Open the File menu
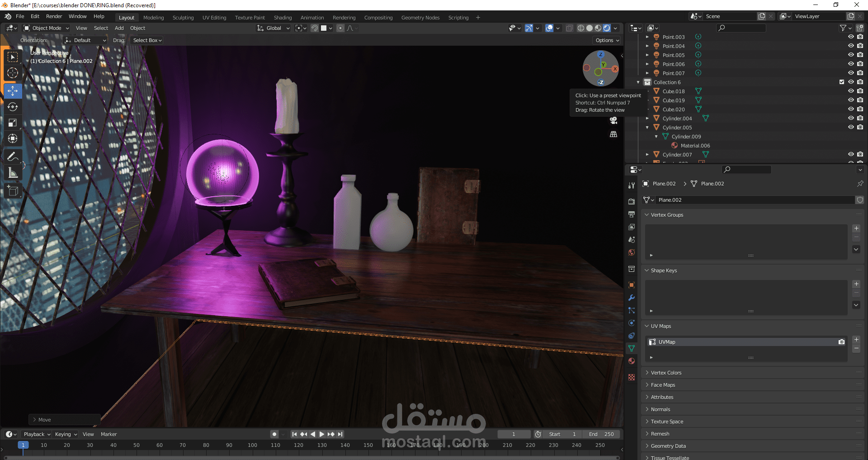This screenshot has height=460, width=868. [20, 16]
